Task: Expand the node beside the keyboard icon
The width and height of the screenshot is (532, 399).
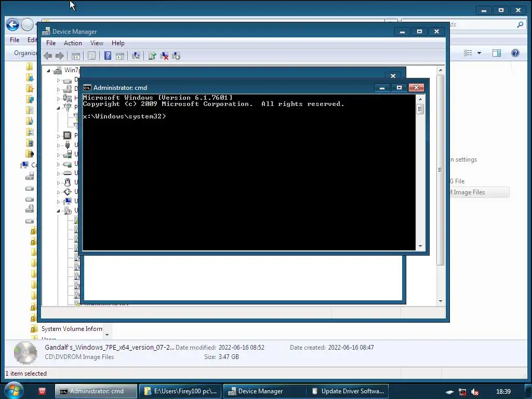Action: click(x=58, y=174)
